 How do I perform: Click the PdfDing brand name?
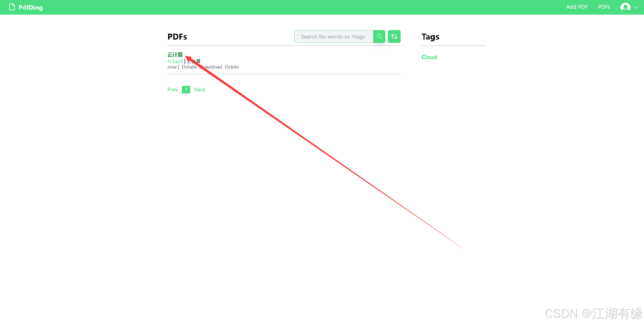coord(31,7)
